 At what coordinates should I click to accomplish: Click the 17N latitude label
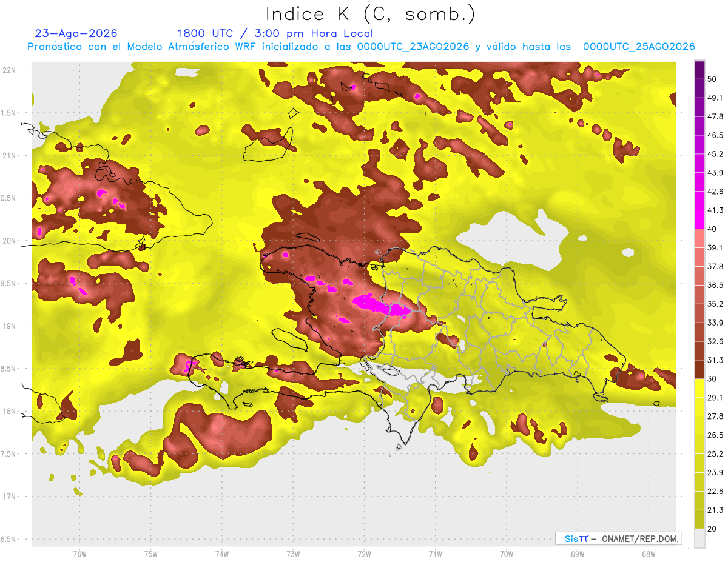point(10,496)
